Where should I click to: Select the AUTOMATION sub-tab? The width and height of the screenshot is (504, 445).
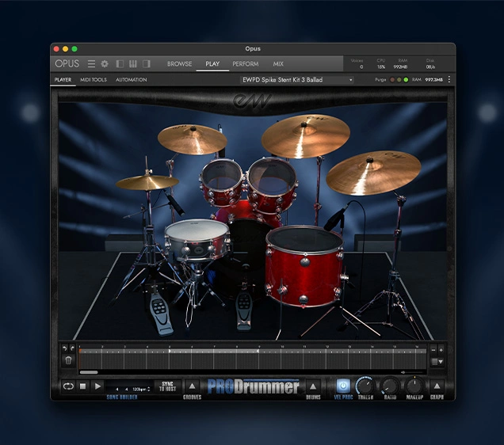(x=131, y=80)
